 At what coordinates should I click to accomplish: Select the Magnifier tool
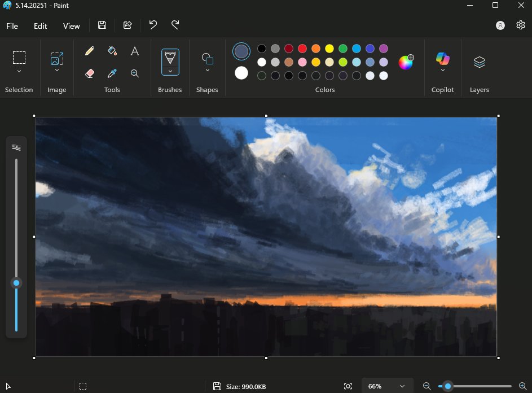[135, 73]
